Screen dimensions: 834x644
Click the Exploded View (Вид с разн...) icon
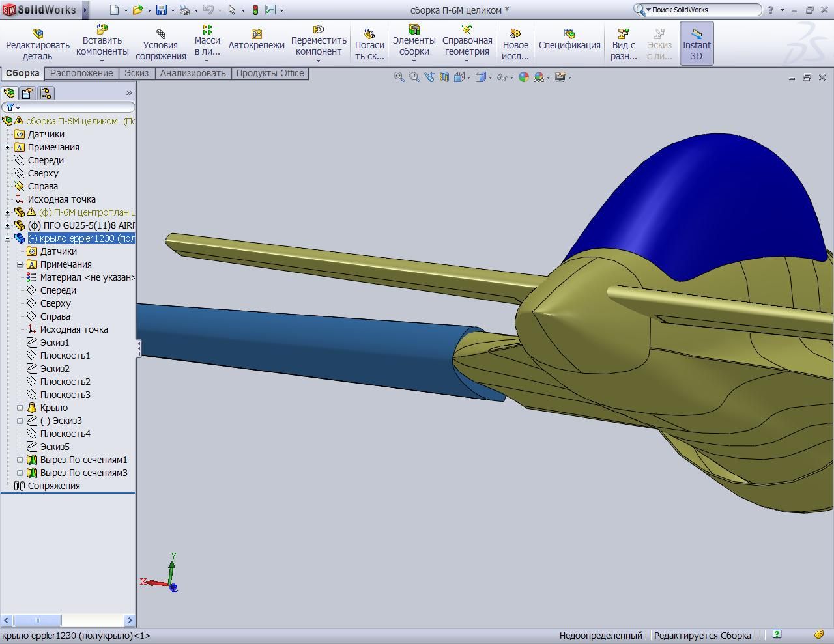pos(624,33)
